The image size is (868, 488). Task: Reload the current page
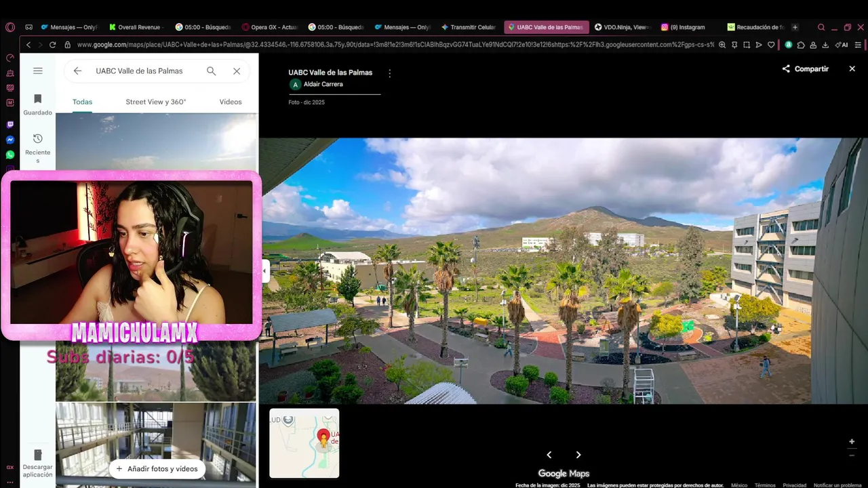pyautogui.click(x=52, y=45)
